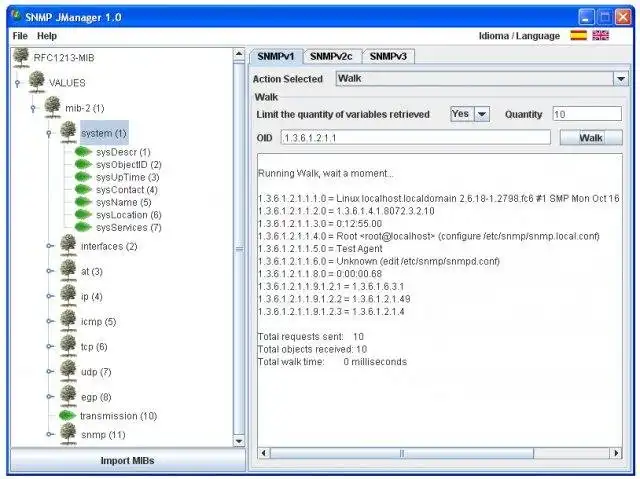This screenshot has width=640, height=479.
Task: Click the results horizontal scrollbar thumb
Action: (402, 453)
